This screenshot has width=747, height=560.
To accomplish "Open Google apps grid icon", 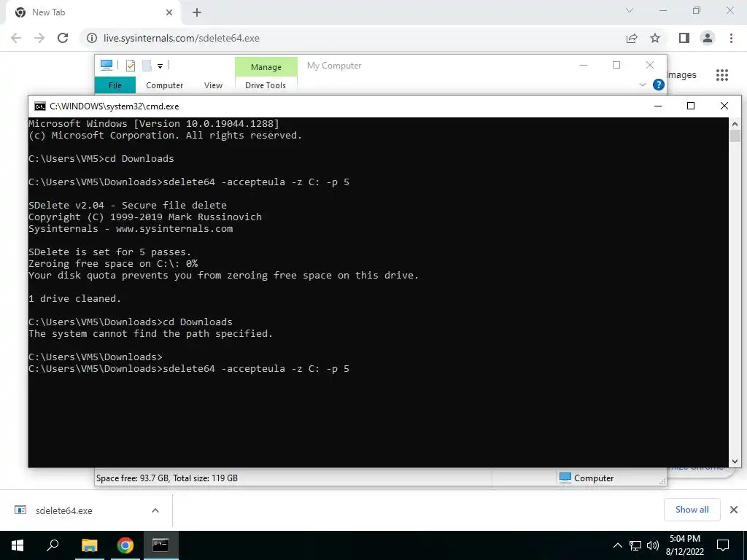I will [722, 75].
